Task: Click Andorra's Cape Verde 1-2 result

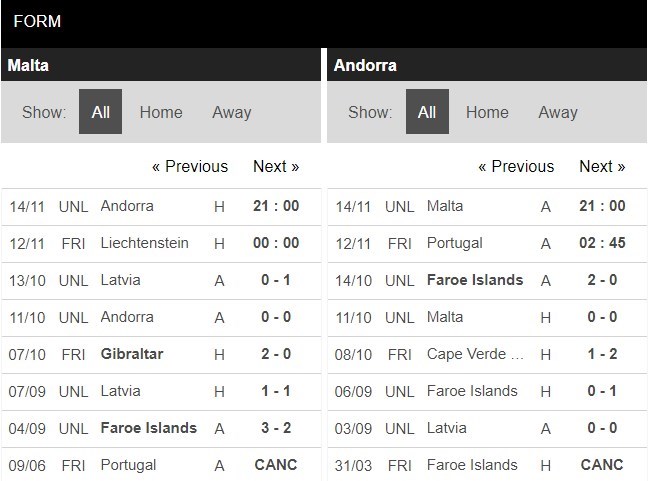Action: coord(601,354)
